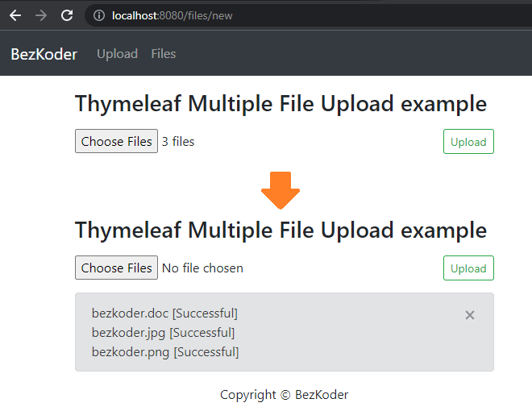Focus the address bar URL localhost:8080/files/new
The height and width of the screenshot is (411, 532).
(x=172, y=15)
